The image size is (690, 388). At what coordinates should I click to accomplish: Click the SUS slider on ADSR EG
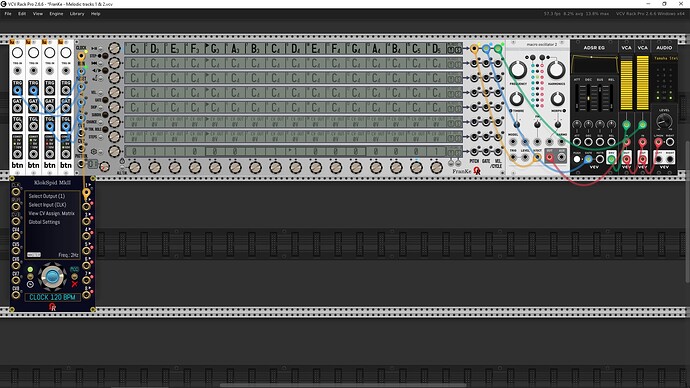click(600, 97)
